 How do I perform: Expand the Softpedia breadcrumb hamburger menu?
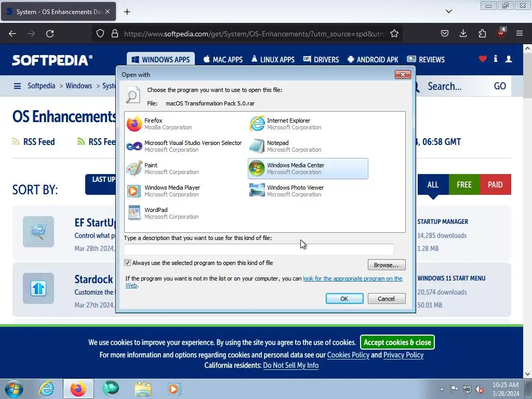click(17, 86)
